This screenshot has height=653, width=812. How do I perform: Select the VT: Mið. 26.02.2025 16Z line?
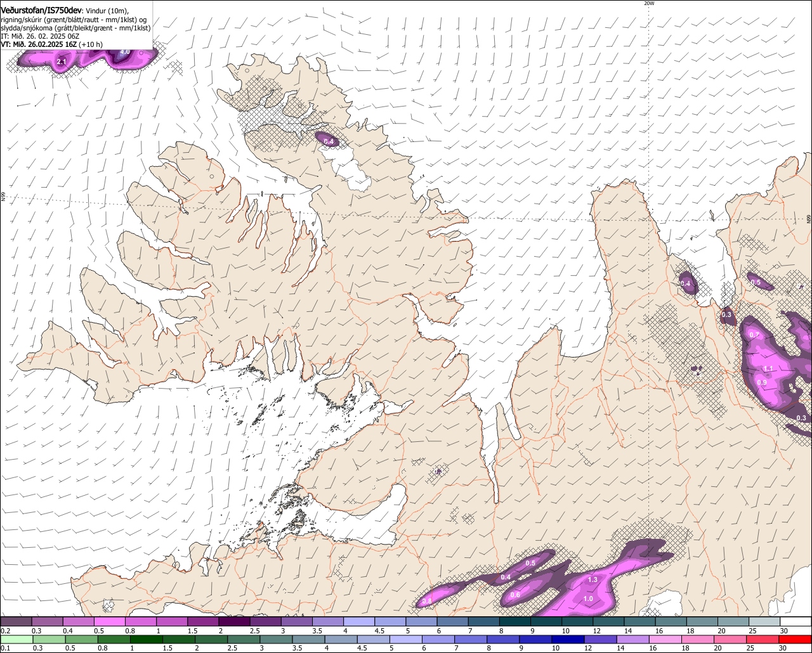click(x=52, y=44)
